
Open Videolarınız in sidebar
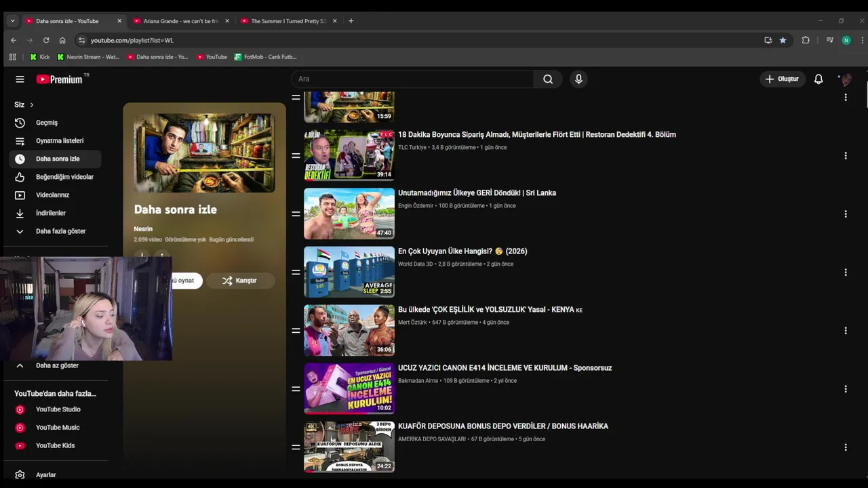point(56,195)
